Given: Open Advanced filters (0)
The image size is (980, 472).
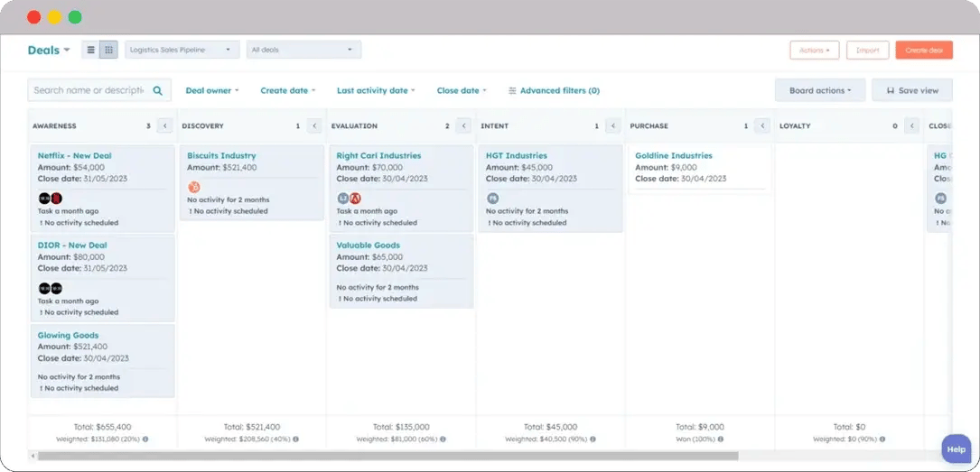Looking at the screenshot, I should (x=554, y=90).
